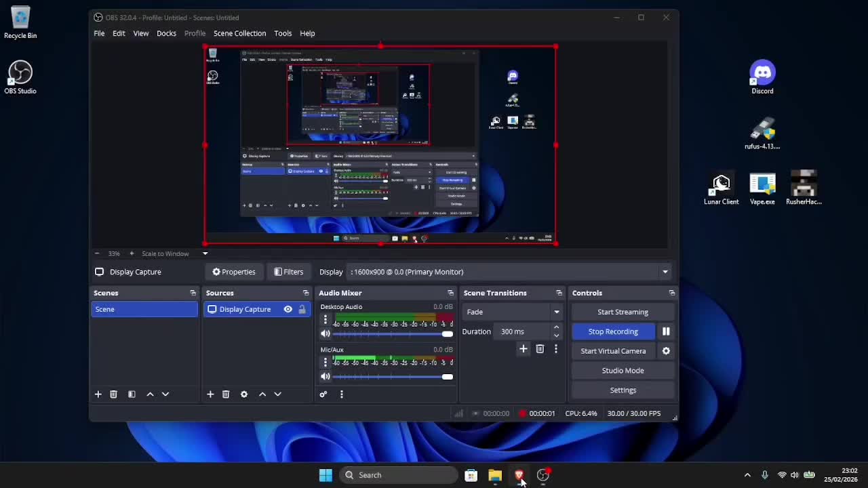Click the taskbar Search box
Image resolution: width=868 pixels, height=488 pixels.
[399, 475]
